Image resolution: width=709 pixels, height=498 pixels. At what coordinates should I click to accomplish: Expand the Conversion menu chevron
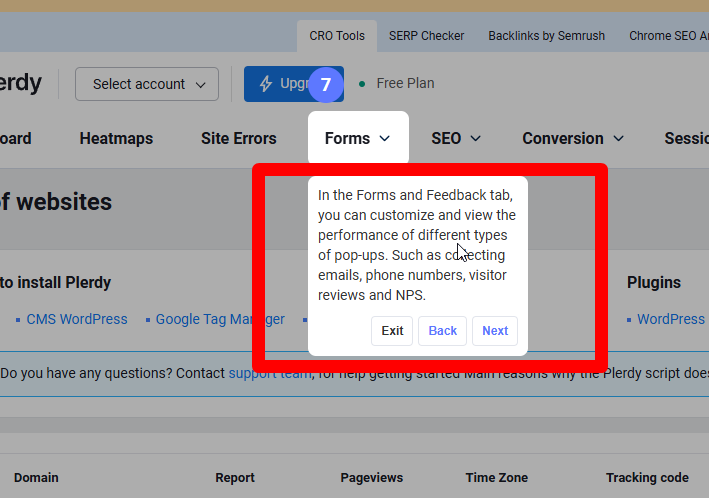pyautogui.click(x=619, y=138)
